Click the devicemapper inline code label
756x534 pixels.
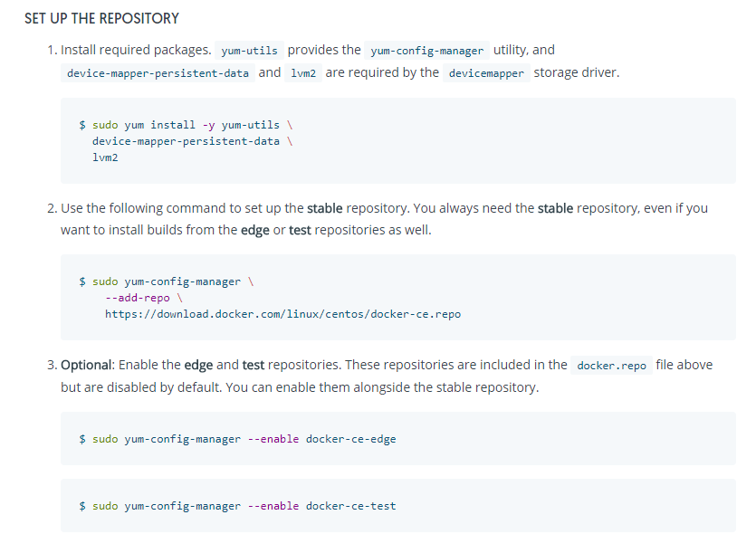486,73
